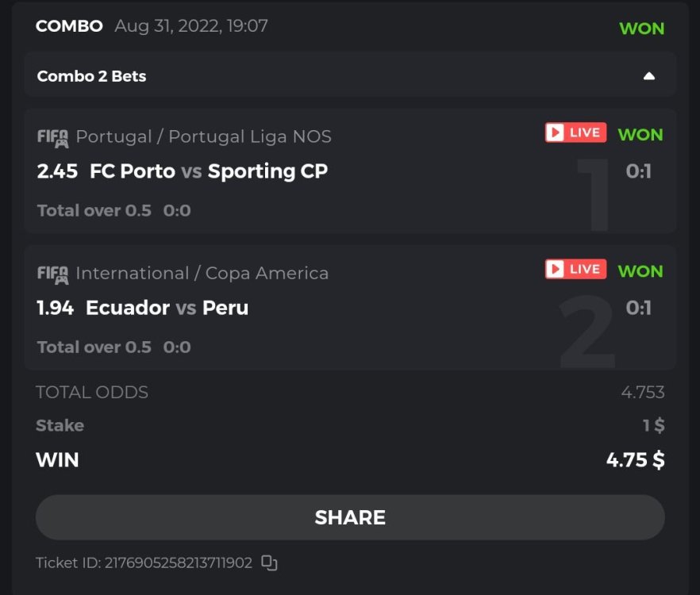Screen dimensions: 700x595
Task: Click the top WON status of the combo
Action: coord(641,29)
